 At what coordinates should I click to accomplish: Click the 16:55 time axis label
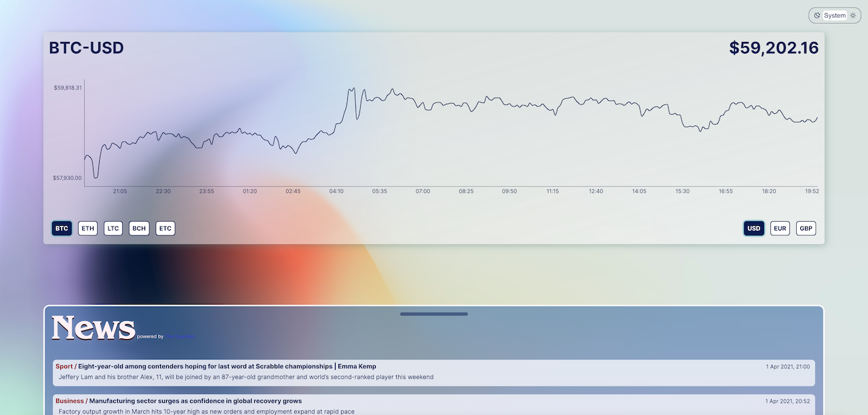(726, 191)
